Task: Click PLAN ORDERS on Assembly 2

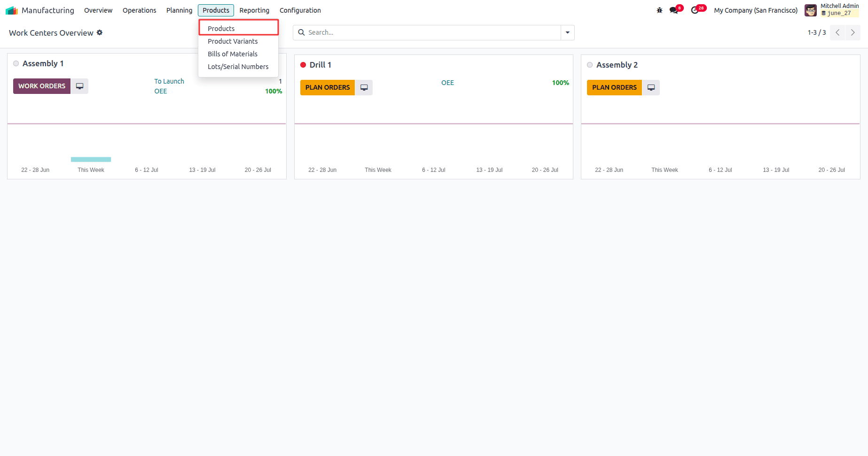Action: tap(614, 87)
